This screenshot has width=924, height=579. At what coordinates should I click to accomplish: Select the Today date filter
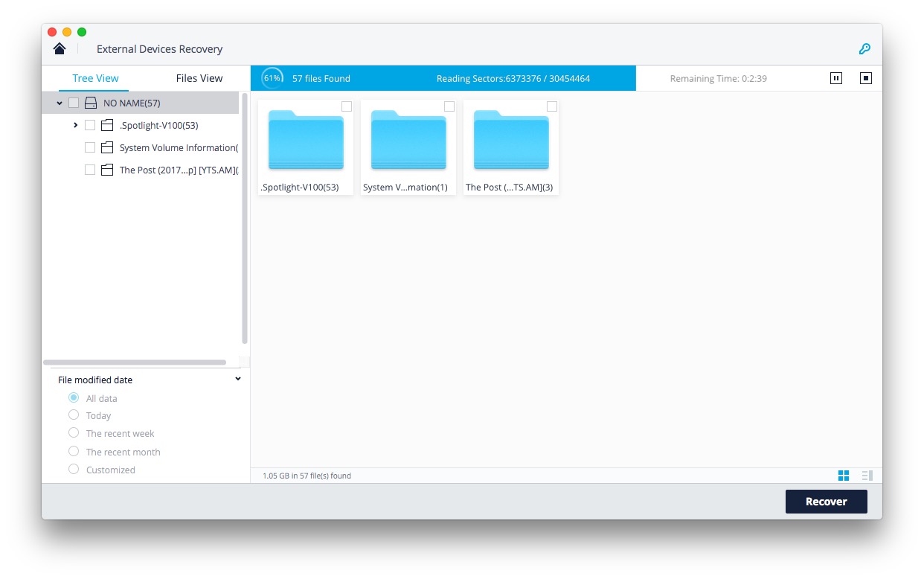point(74,415)
